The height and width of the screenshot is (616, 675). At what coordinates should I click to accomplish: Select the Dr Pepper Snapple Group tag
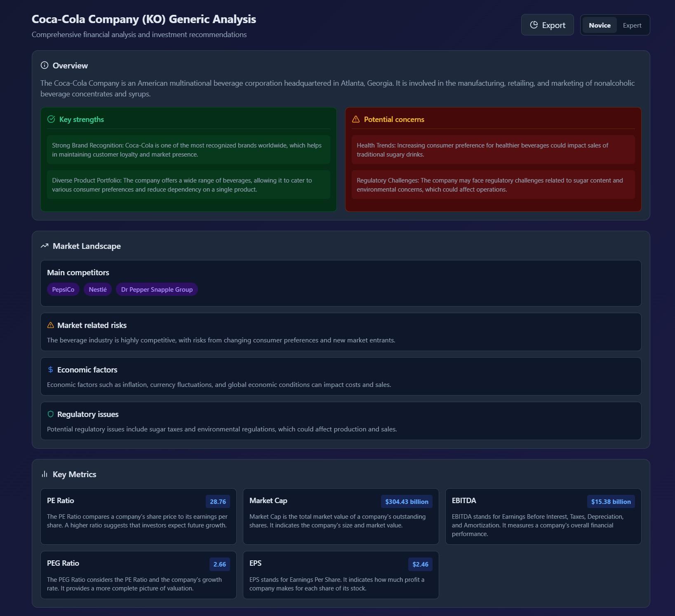(157, 289)
